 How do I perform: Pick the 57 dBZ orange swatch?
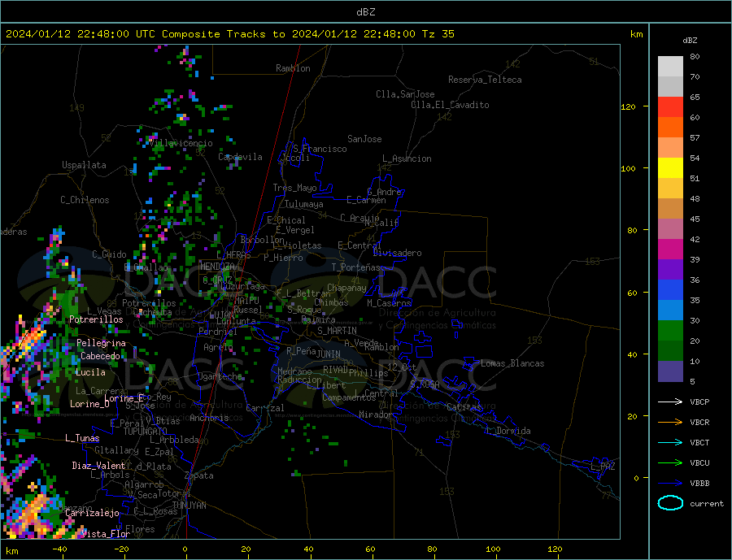(x=670, y=128)
